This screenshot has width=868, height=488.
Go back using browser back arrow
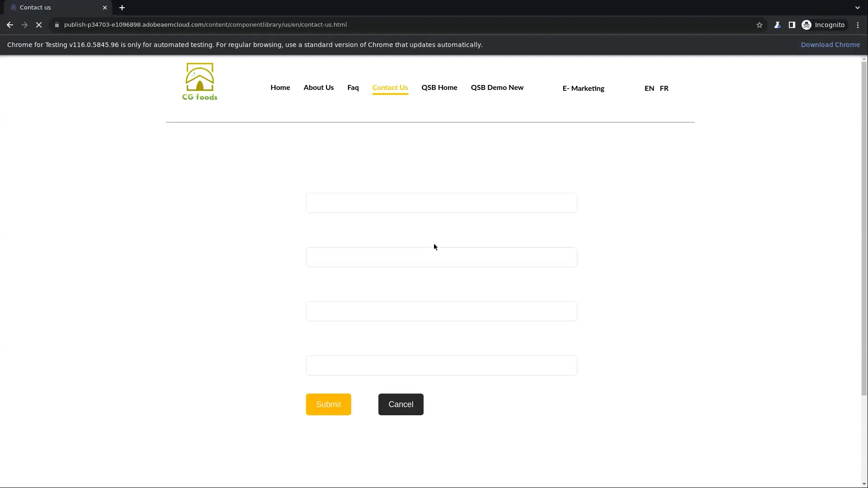10,25
